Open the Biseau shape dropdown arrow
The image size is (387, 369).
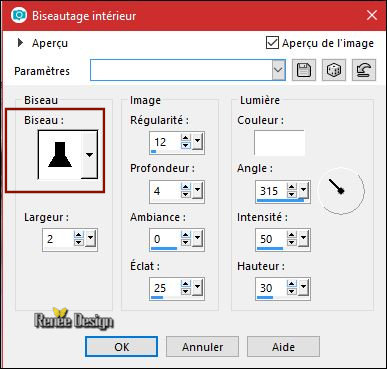click(89, 154)
